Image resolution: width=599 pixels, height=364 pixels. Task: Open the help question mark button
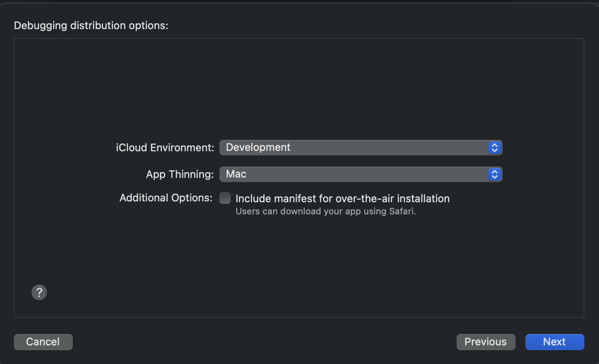click(x=39, y=292)
